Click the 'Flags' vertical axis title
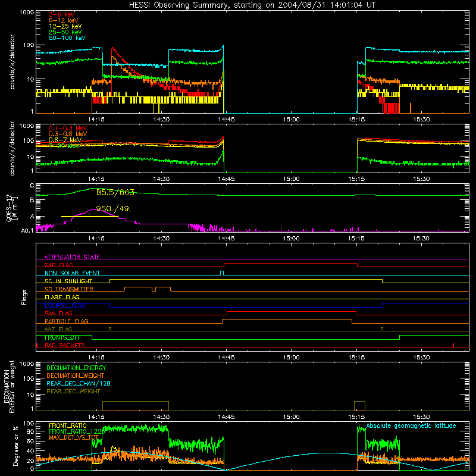The height and width of the screenshot is (476, 476). [x=24, y=297]
